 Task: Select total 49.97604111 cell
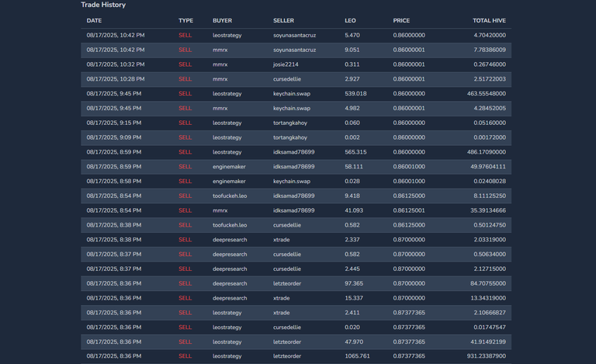pyautogui.click(x=488, y=167)
